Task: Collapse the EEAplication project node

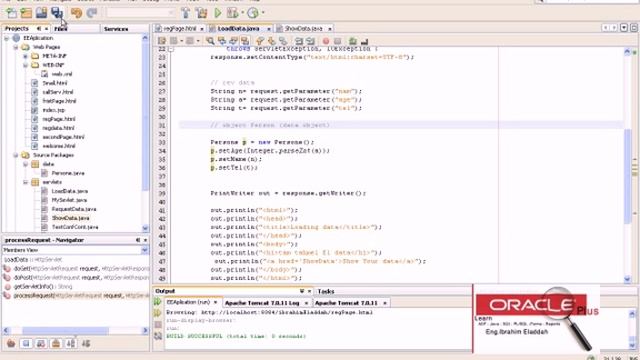Action: click(7, 38)
